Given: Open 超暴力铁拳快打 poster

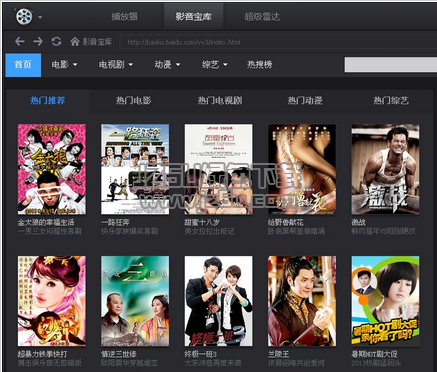Looking at the screenshot, I should [52, 301].
